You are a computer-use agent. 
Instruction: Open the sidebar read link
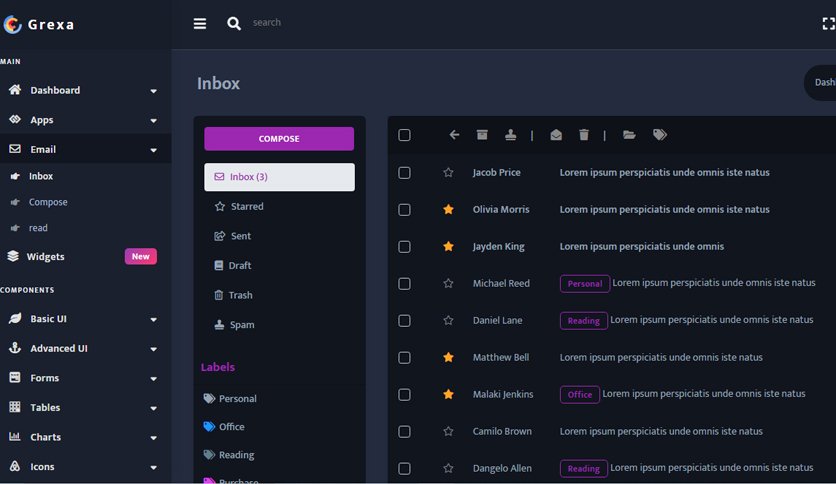point(38,228)
